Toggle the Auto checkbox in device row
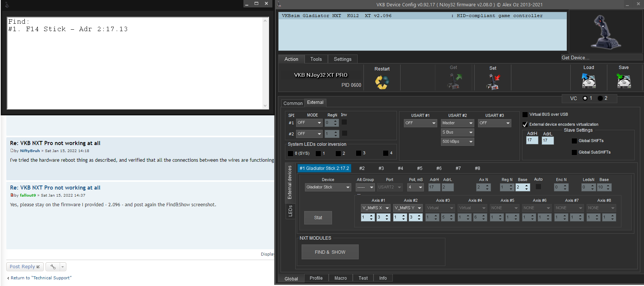The image size is (644, 286). [538, 187]
